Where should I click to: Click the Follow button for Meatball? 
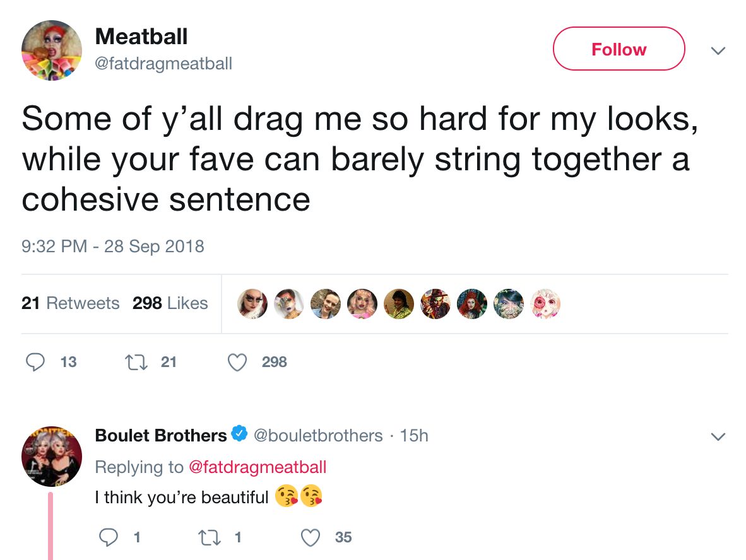coord(619,49)
